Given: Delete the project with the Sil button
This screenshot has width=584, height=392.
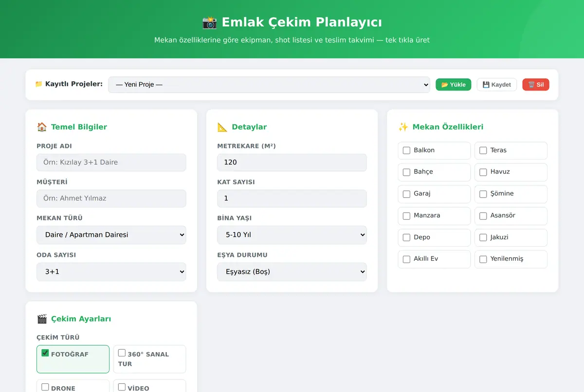Looking at the screenshot, I should coord(536,85).
